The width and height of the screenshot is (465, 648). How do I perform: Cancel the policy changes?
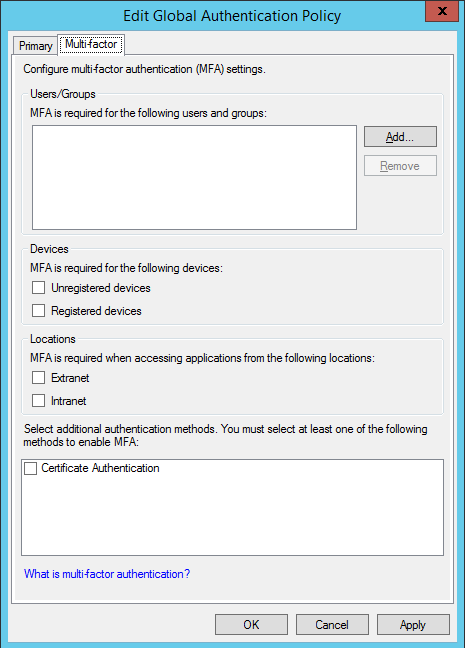[332, 624]
